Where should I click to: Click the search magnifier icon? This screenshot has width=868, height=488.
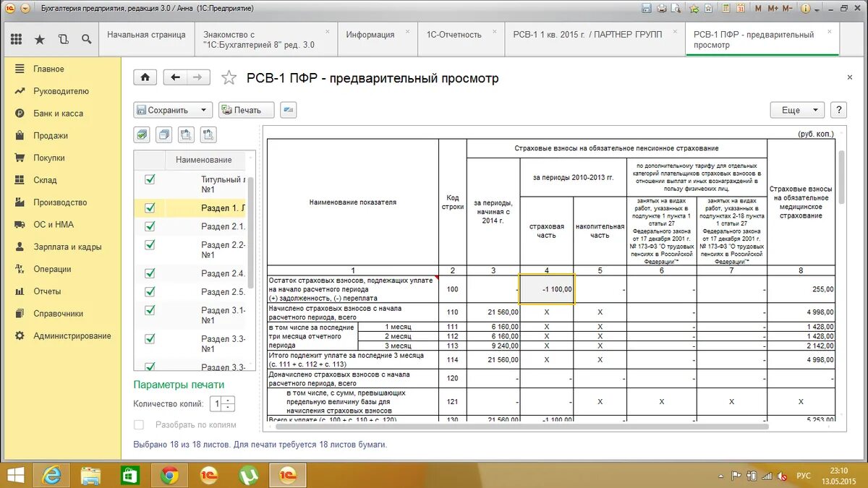pyautogui.click(x=86, y=39)
